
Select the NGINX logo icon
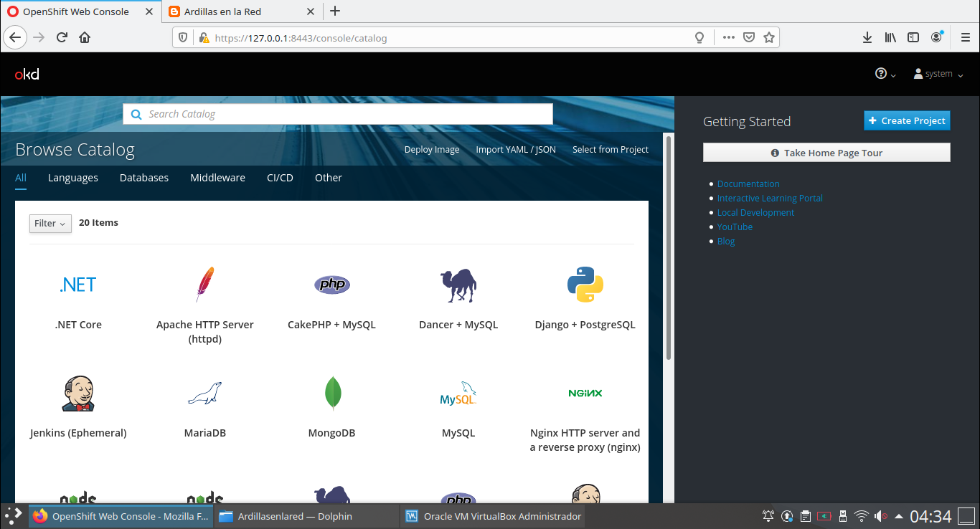pos(585,393)
